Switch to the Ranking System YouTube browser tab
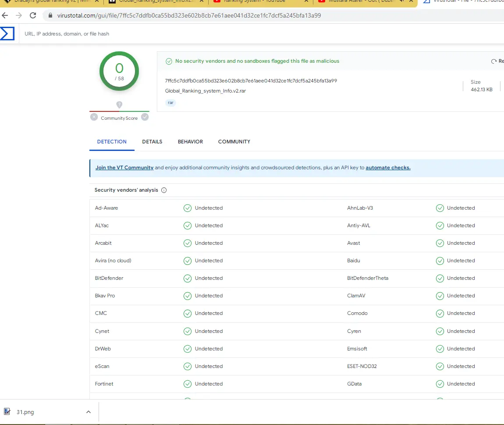The image size is (504, 425). pos(261,2)
